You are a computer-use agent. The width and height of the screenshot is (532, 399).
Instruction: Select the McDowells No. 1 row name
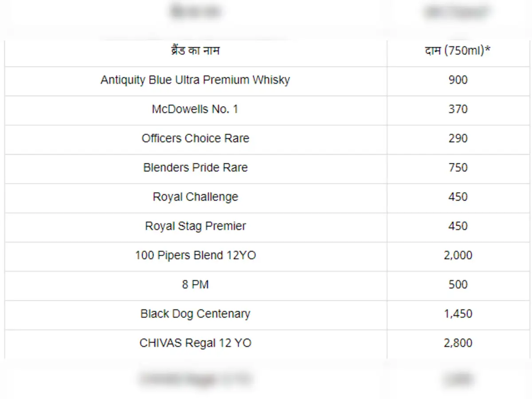point(195,109)
